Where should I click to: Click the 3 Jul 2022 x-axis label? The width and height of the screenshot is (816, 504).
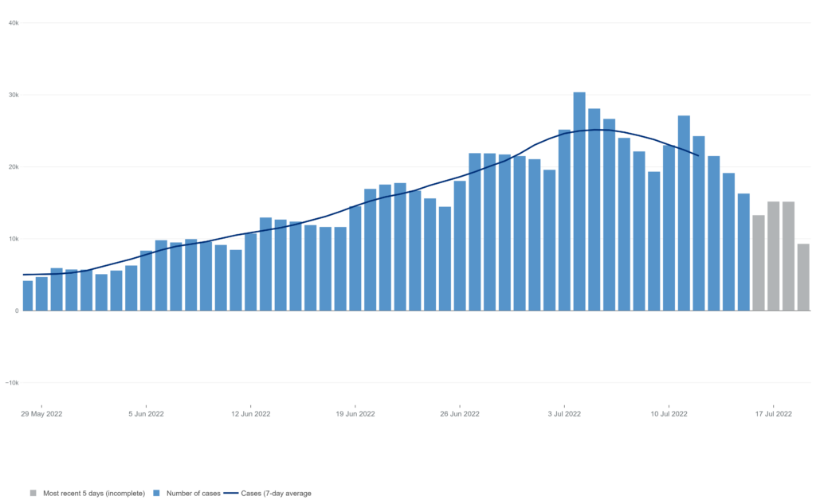click(564, 414)
